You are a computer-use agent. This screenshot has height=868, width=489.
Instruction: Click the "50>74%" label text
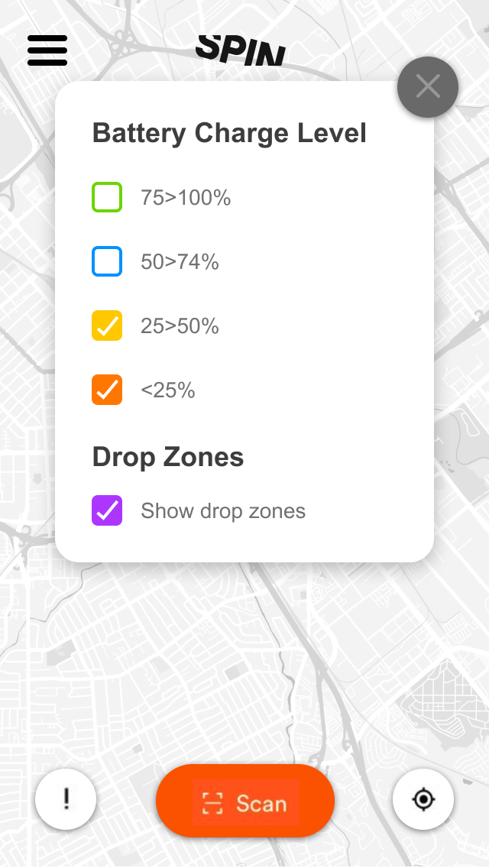pos(180,262)
